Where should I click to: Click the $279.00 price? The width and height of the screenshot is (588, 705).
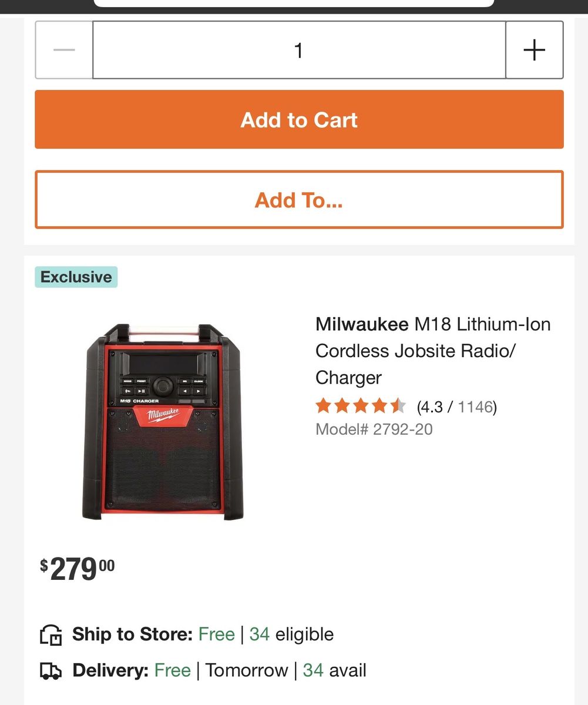78,568
